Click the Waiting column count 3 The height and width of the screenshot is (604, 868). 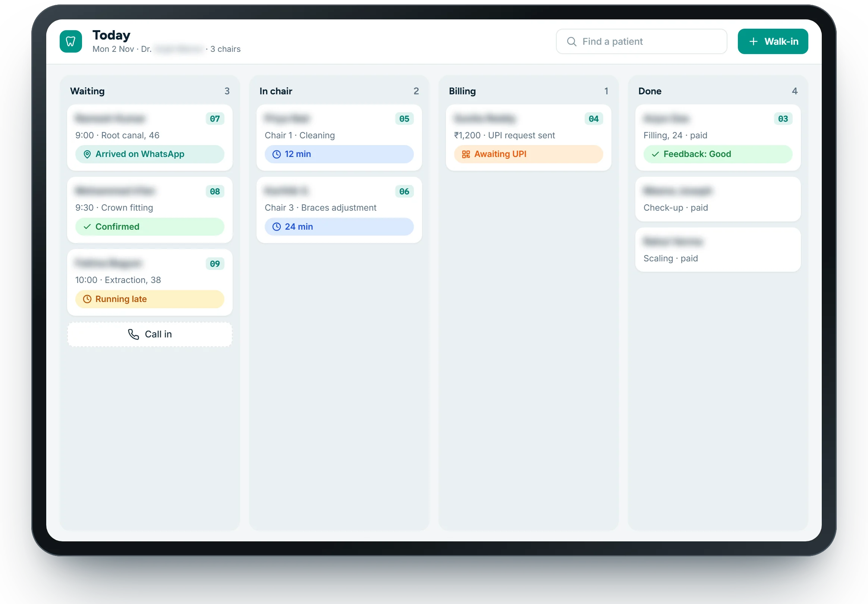[x=227, y=91]
